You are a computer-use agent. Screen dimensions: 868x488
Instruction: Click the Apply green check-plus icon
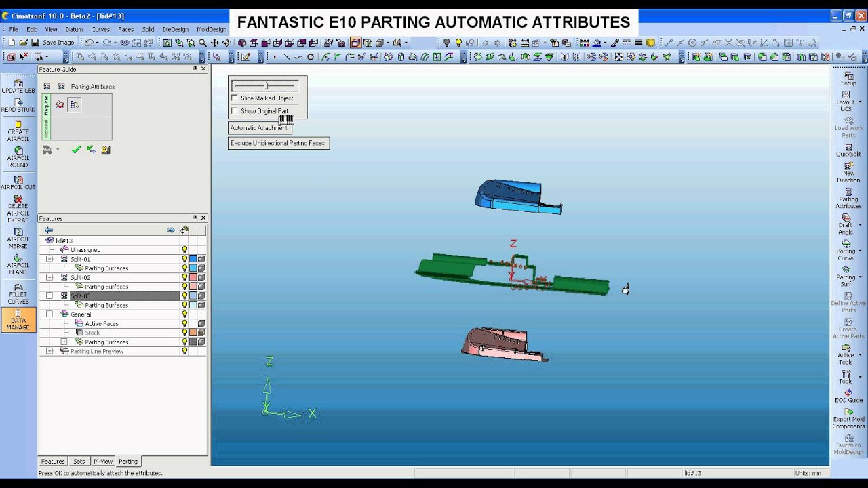(x=91, y=150)
